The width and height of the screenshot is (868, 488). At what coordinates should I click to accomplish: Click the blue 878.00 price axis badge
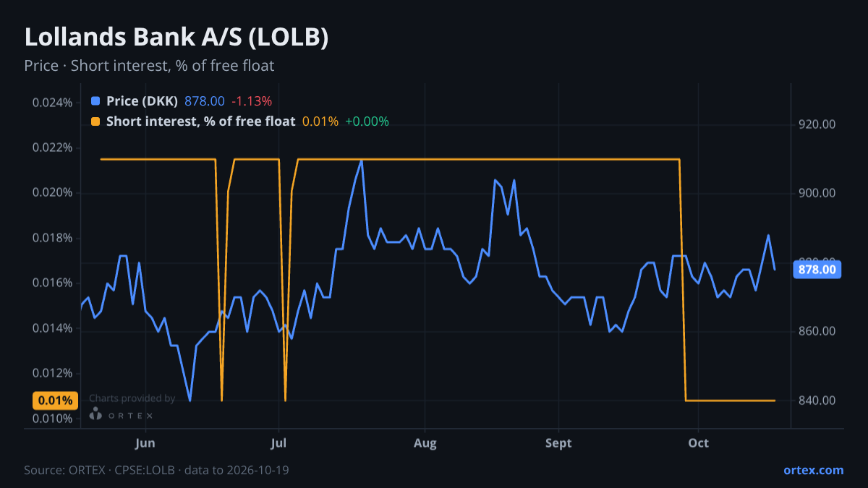[x=818, y=269]
